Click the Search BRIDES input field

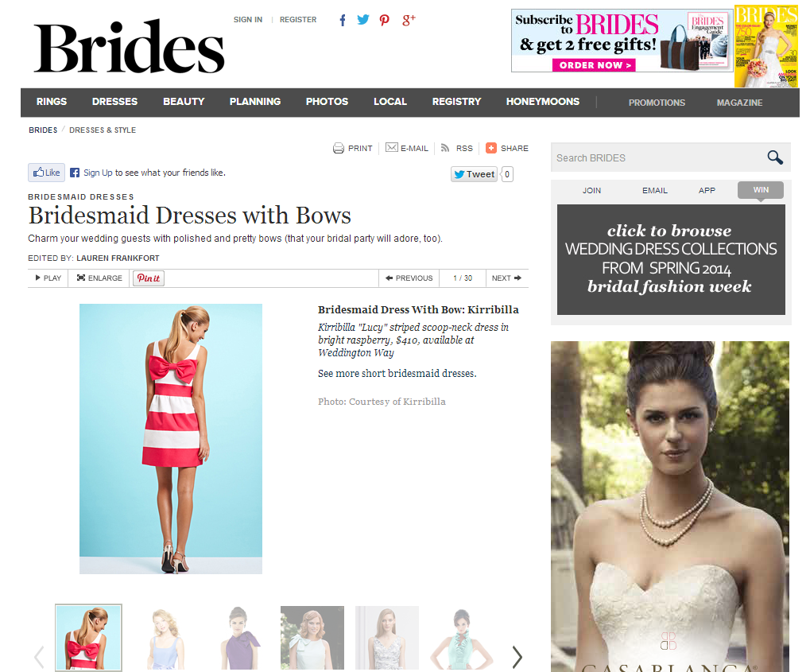click(x=656, y=157)
